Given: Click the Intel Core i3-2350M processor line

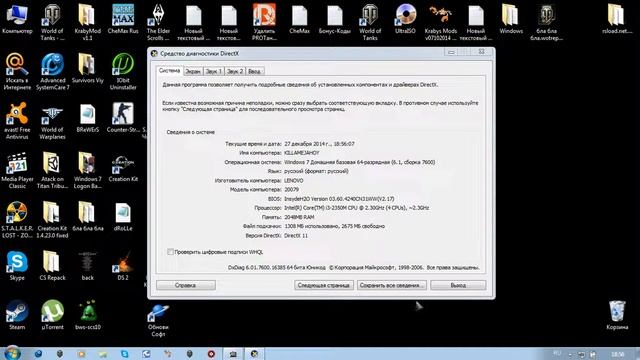Looking at the screenshot, I should point(356,208).
